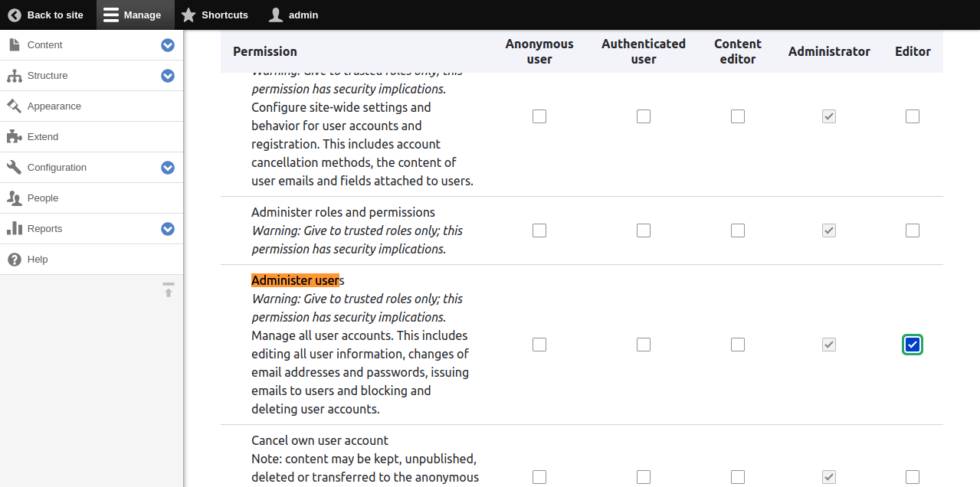Enable Anonymous user for Administer roles and permissions
The image size is (980, 487).
pos(539,230)
